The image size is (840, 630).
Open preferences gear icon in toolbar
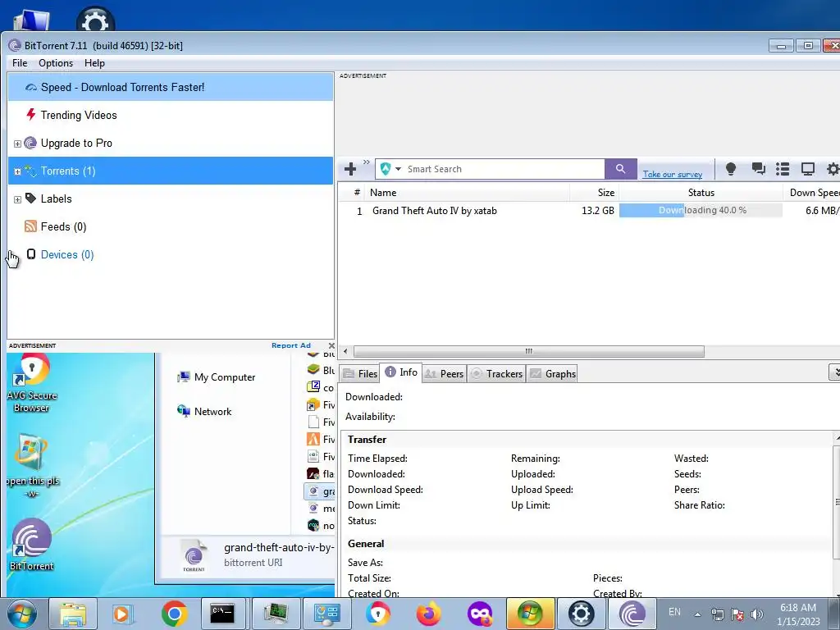point(833,169)
